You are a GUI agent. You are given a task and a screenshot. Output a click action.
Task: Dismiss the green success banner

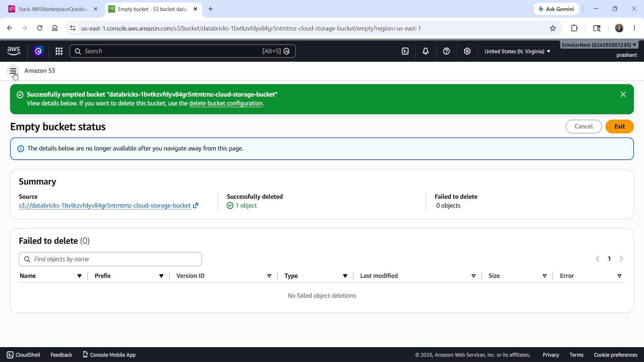(623, 95)
